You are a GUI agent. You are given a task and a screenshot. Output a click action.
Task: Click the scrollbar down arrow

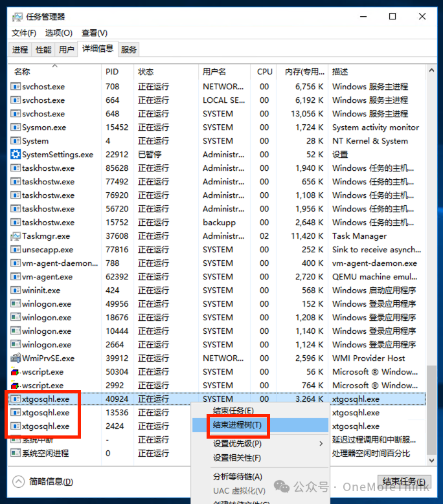431,460
